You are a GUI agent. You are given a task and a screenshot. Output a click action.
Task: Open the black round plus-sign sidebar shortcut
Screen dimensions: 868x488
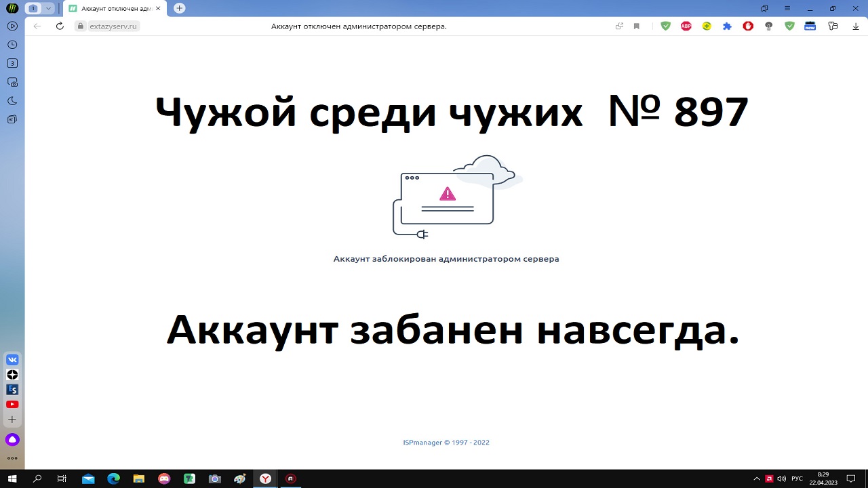pyautogui.click(x=12, y=375)
